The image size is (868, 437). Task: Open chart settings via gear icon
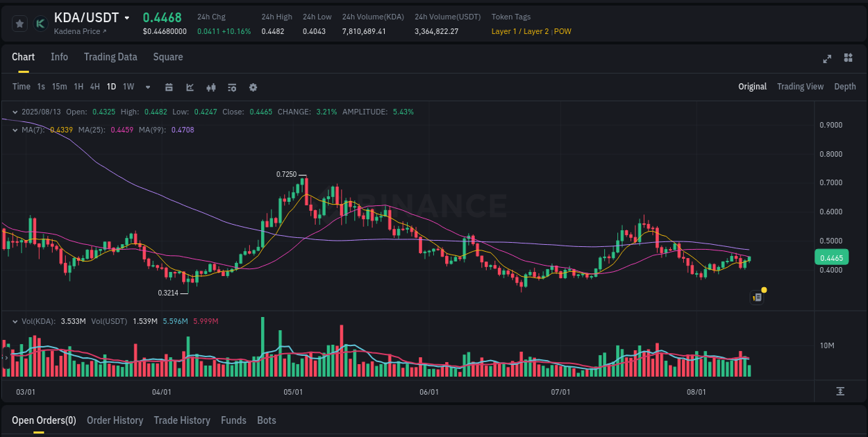[253, 87]
